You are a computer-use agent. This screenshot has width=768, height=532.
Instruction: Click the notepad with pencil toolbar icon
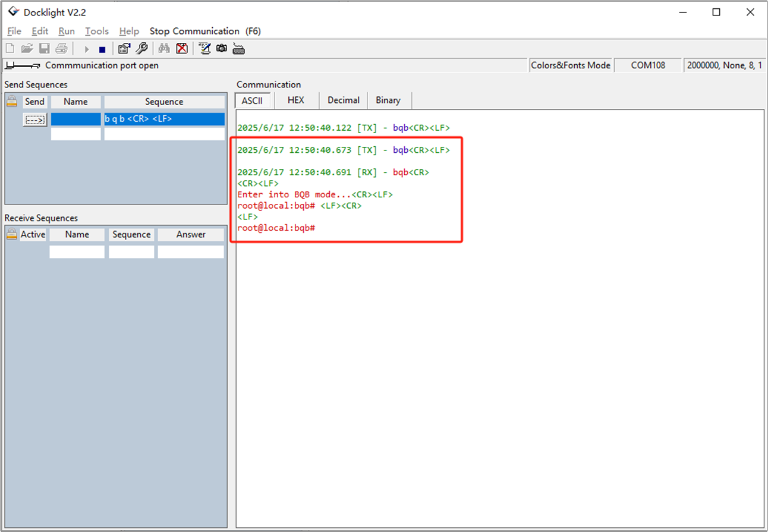[204, 49]
